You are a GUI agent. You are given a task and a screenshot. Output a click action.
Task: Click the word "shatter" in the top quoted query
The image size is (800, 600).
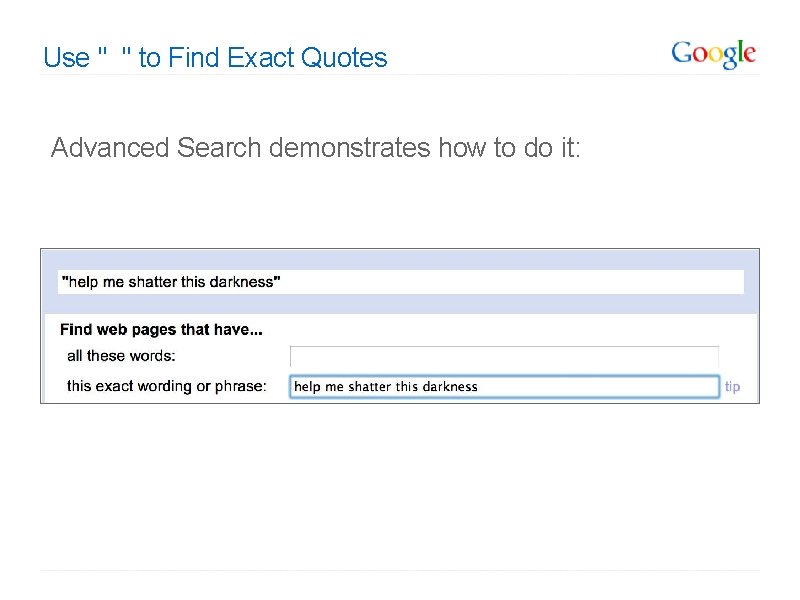(153, 282)
